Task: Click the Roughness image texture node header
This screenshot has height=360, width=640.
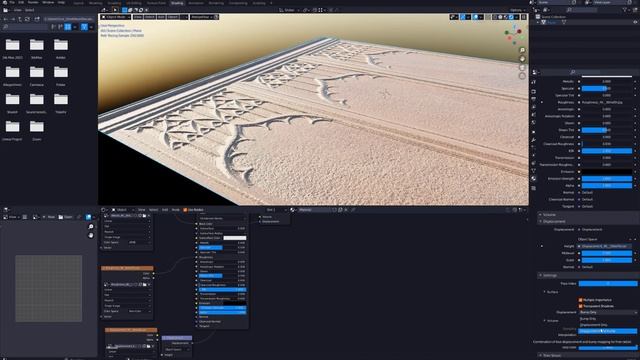Action: click(x=127, y=268)
